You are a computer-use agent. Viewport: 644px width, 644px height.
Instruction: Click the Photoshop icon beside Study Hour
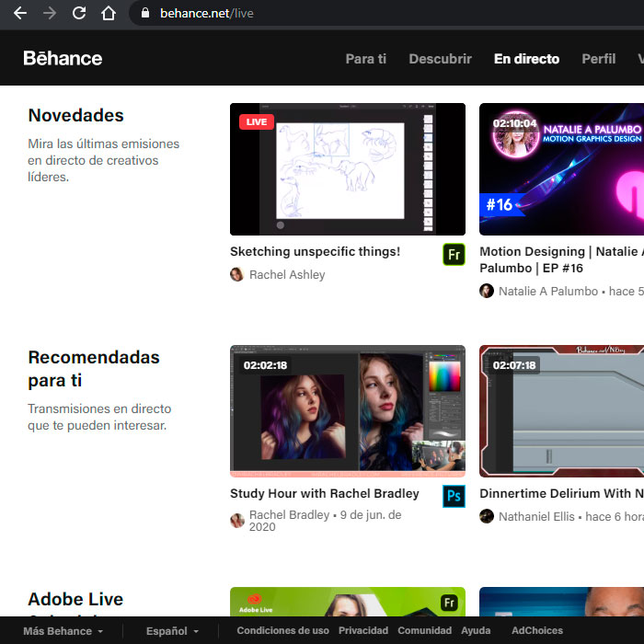pyautogui.click(x=454, y=496)
